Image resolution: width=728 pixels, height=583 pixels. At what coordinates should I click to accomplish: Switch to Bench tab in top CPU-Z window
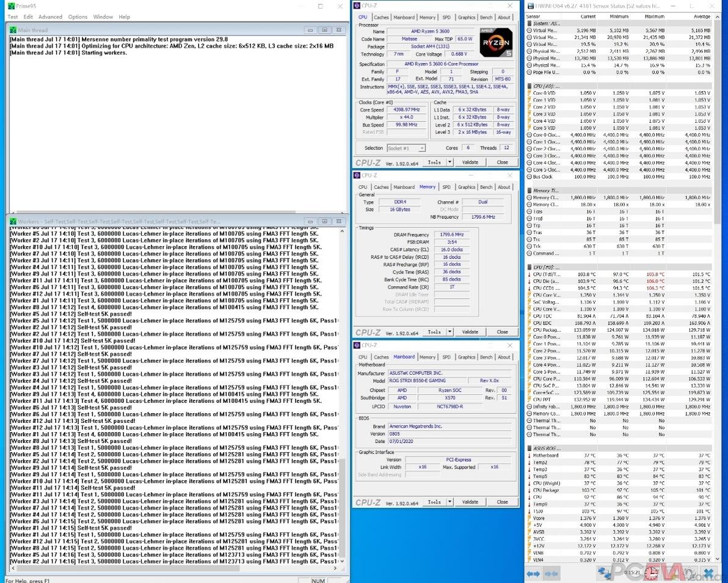(x=486, y=17)
